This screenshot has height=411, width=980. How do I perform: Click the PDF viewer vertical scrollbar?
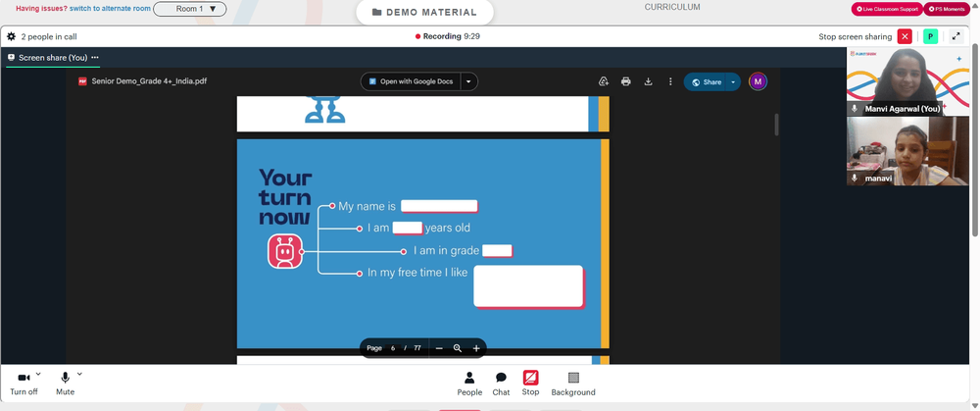click(x=777, y=125)
